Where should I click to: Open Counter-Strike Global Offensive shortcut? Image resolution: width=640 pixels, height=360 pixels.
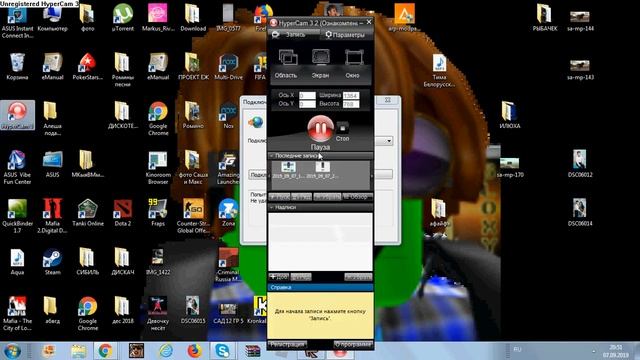click(193, 216)
